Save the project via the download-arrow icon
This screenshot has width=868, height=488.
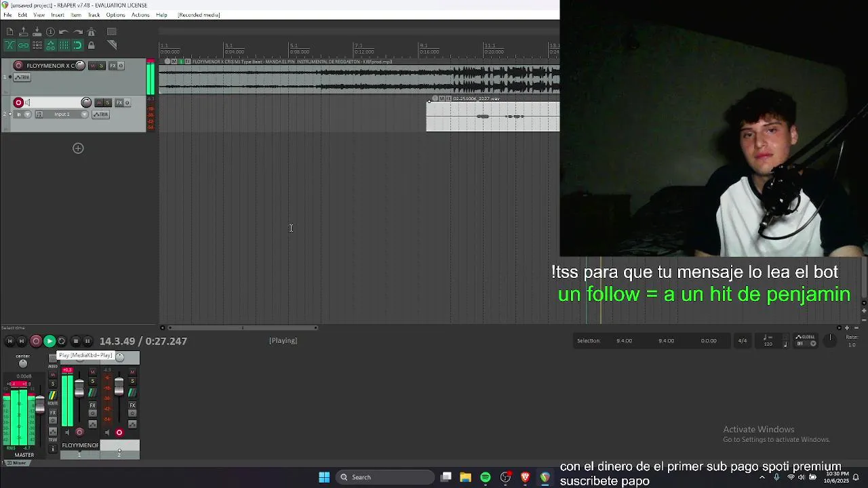[x=37, y=32]
